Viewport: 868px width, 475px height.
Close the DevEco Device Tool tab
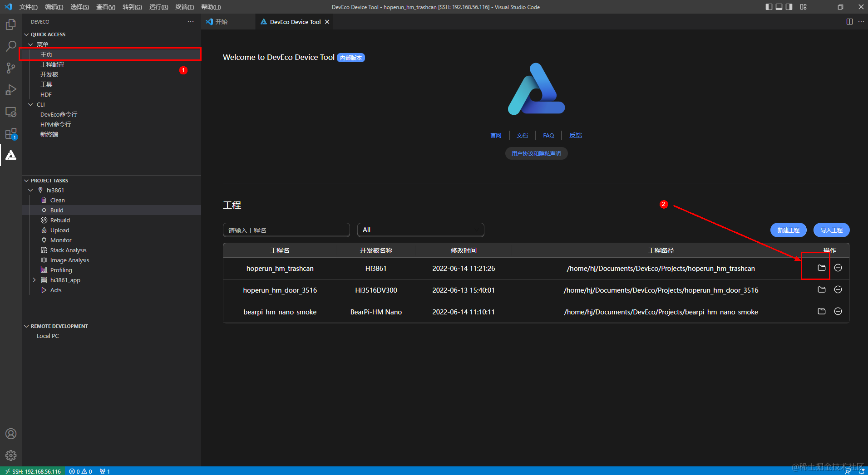point(327,22)
